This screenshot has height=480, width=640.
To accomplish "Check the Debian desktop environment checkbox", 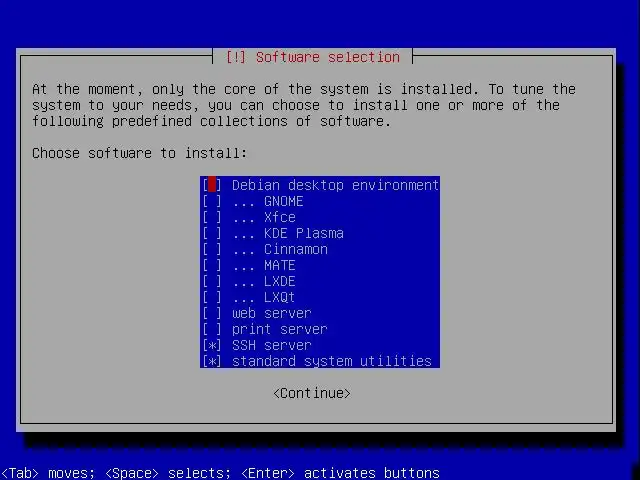I will [212, 185].
